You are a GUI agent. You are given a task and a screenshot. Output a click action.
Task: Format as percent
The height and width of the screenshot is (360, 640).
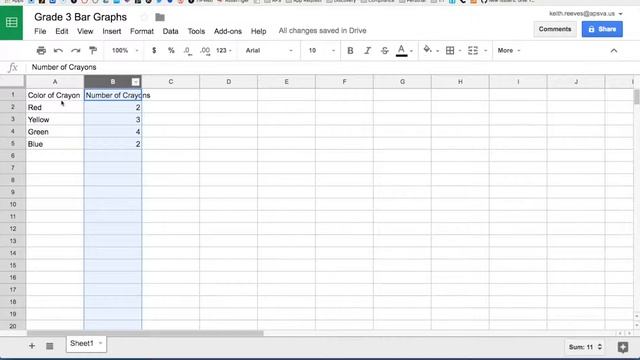[171, 51]
